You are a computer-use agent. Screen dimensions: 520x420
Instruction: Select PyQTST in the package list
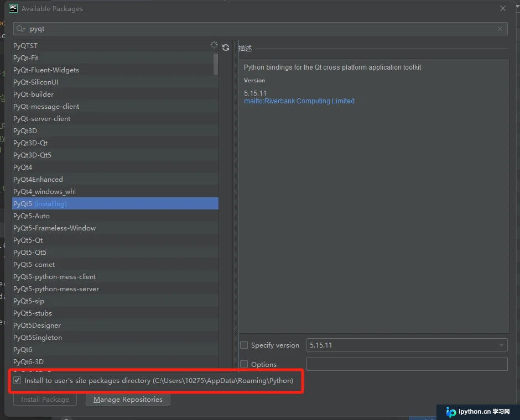click(115, 46)
